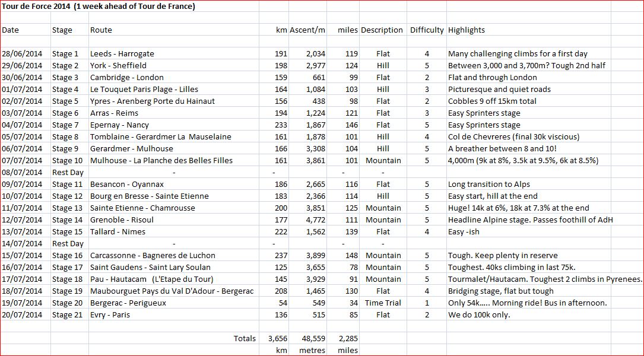Click 'Sainte Etienne - Chamrousse' route cell
The height and width of the screenshot is (356, 644).
142,209
